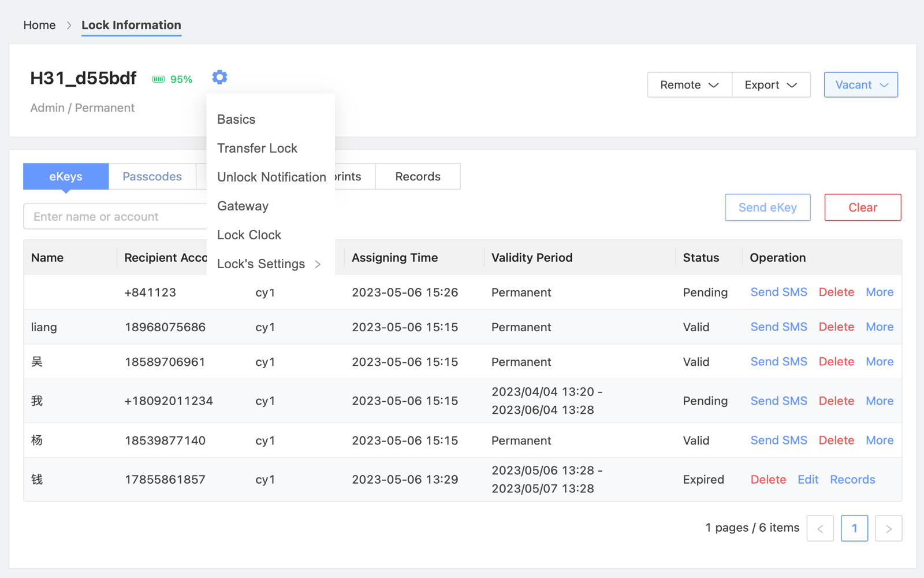The height and width of the screenshot is (578, 924).
Task: Click the red Clear button
Action: click(x=863, y=208)
